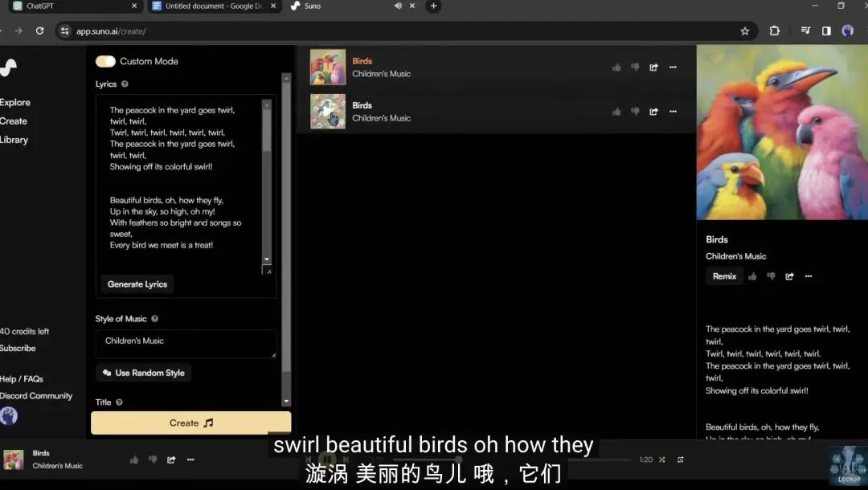
Task: View site information icon in address bar
Action: pos(65,31)
